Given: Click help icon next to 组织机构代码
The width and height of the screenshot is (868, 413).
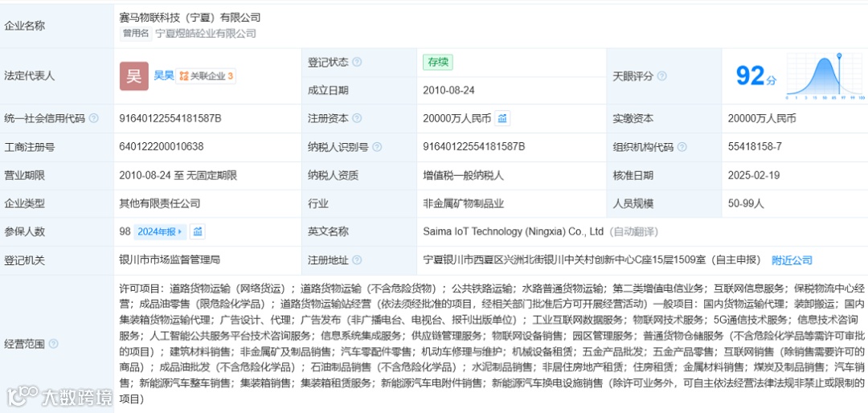Looking at the screenshot, I should pyautogui.click(x=682, y=147).
